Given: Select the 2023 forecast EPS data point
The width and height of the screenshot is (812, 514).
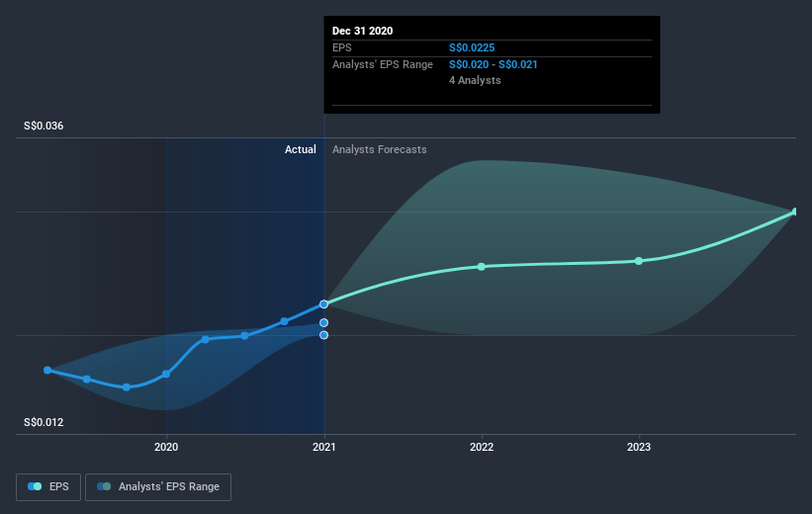Looking at the screenshot, I should coord(639,261).
